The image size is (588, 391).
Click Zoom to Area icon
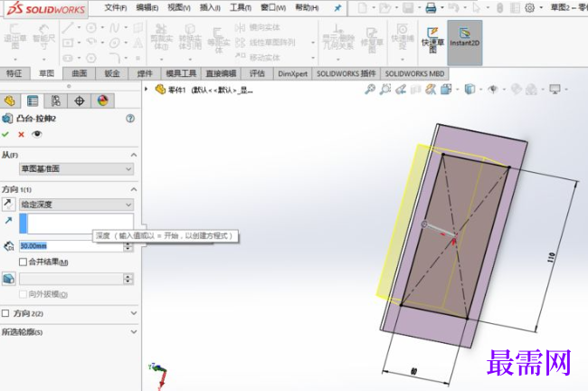pyautogui.click(x=385, y=90)
